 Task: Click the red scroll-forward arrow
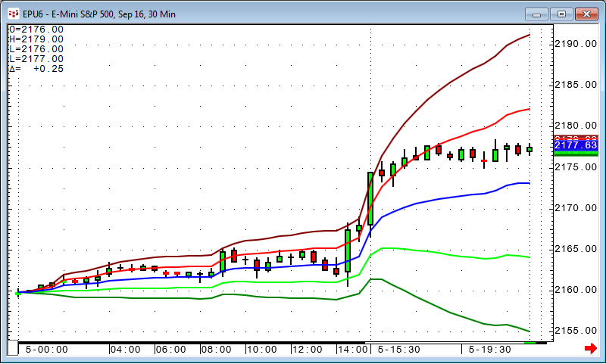click(591, 349)
